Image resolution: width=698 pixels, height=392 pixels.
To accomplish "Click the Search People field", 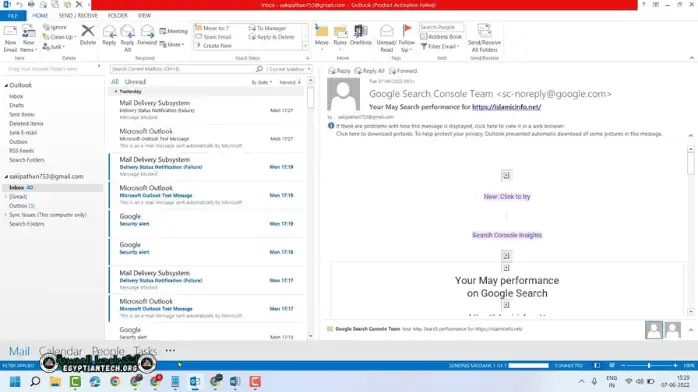I will tap(441, 27).
